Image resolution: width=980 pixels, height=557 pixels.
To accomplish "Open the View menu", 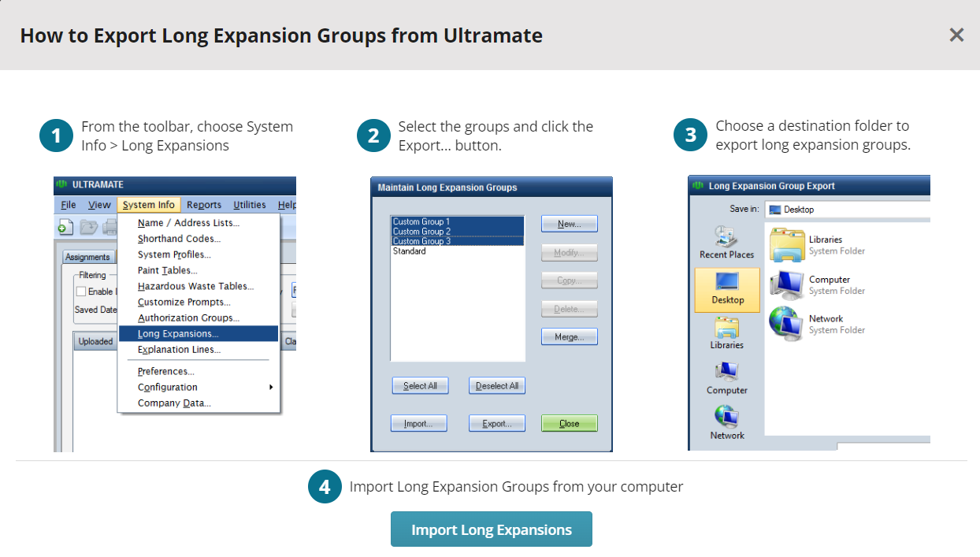I will (99, 205).
